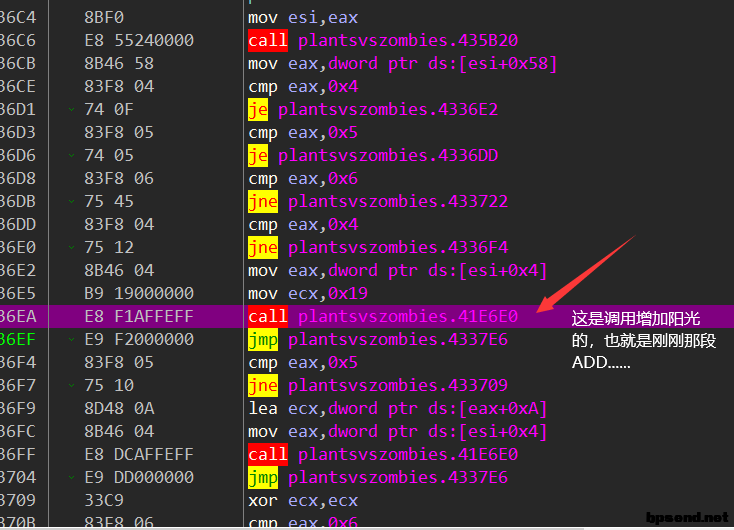Select the 'jne plantsvszombies.433722' instruction
The image size is (734, 530).
pos(378,201)
